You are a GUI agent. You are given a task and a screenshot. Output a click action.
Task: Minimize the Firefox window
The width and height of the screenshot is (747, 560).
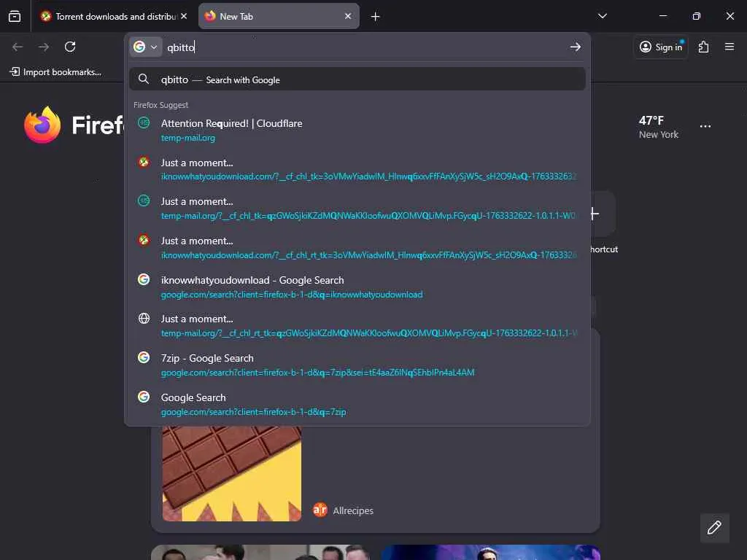pyautogui.click(x=662, y=16)
